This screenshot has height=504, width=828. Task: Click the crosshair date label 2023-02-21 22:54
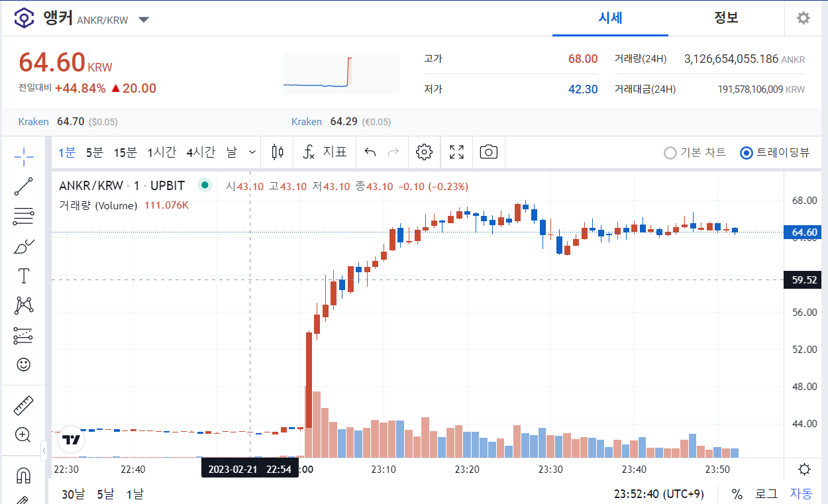pos(249,469)
